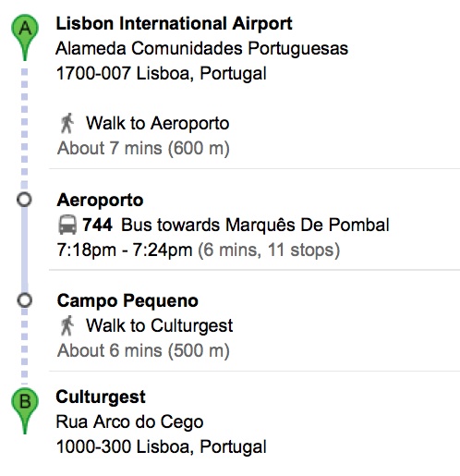460x476 pixels.
Task: Expand the 6 mins, 11 stops details
Action: (x=269, y=250)
